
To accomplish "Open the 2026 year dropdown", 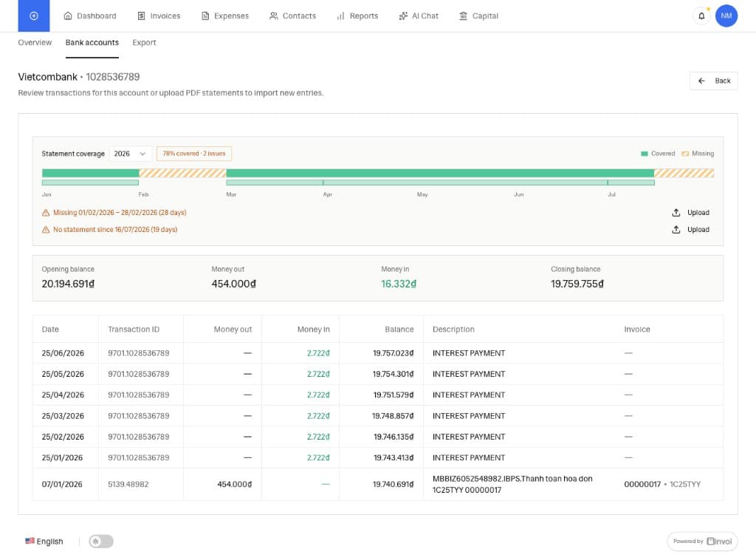I will coord(130,154).
